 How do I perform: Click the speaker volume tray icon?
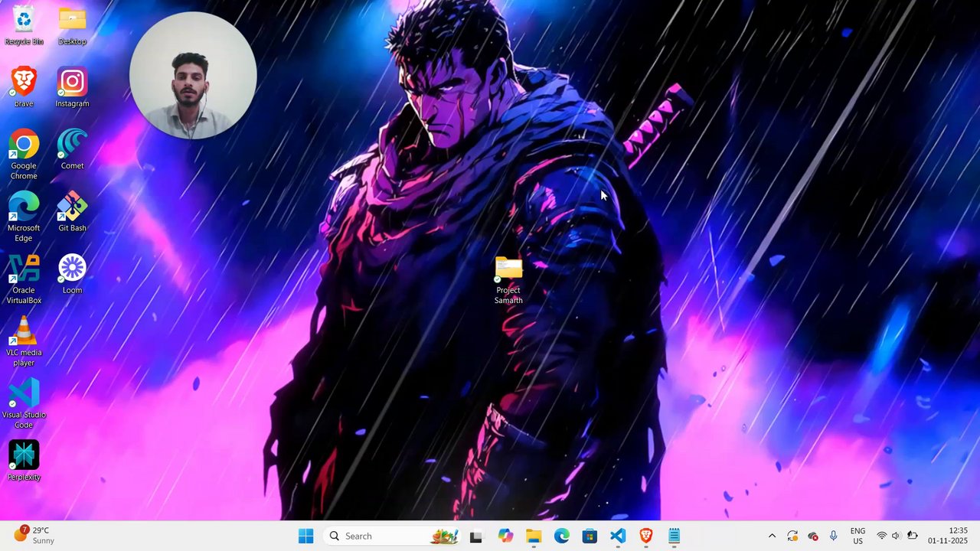click(897, 536)
